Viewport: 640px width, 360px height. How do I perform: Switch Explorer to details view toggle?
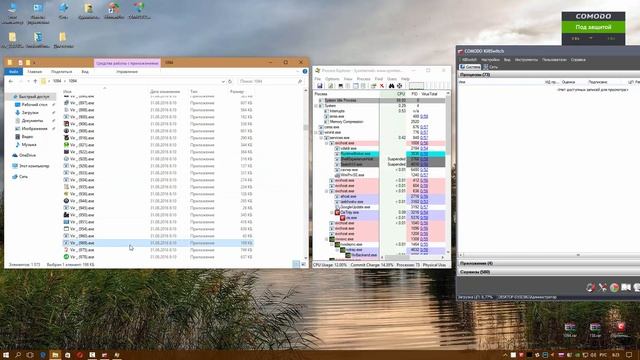(296, 264)
